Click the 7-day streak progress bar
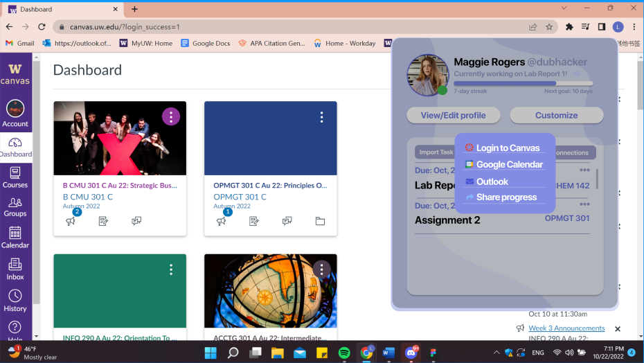The width and height of the screenshot is (644, 363). 524,83
